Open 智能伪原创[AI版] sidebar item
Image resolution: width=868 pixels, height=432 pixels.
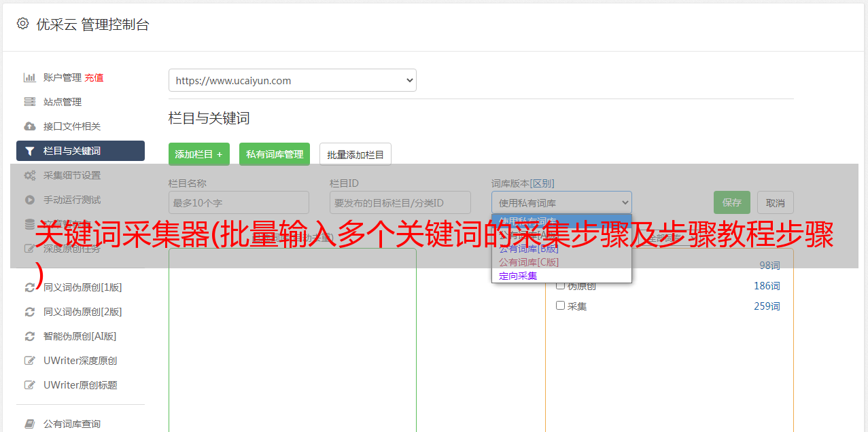point(80,336)
